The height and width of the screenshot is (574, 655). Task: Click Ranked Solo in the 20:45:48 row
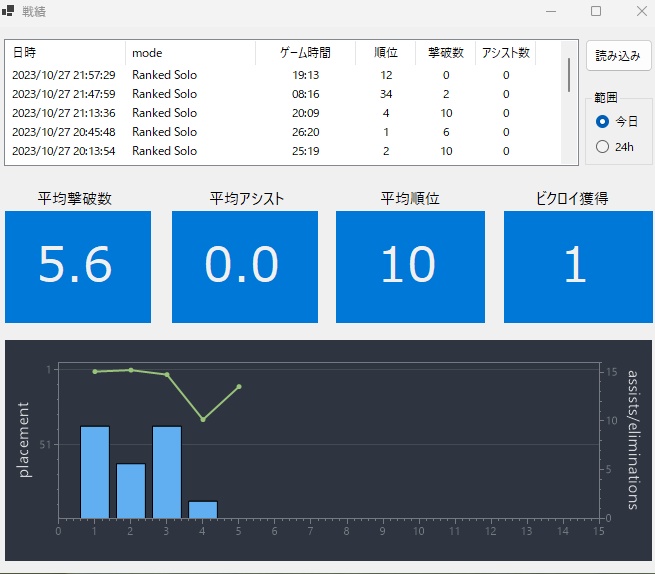[165, 132]
